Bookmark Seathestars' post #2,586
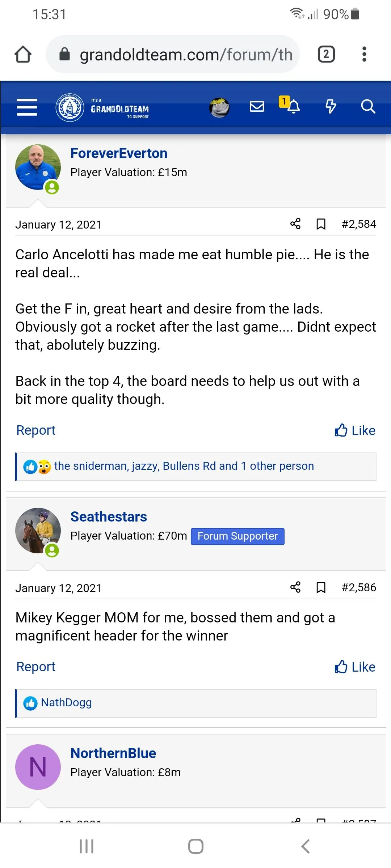Viewport: 391px width, 868px height. [321, 588]
